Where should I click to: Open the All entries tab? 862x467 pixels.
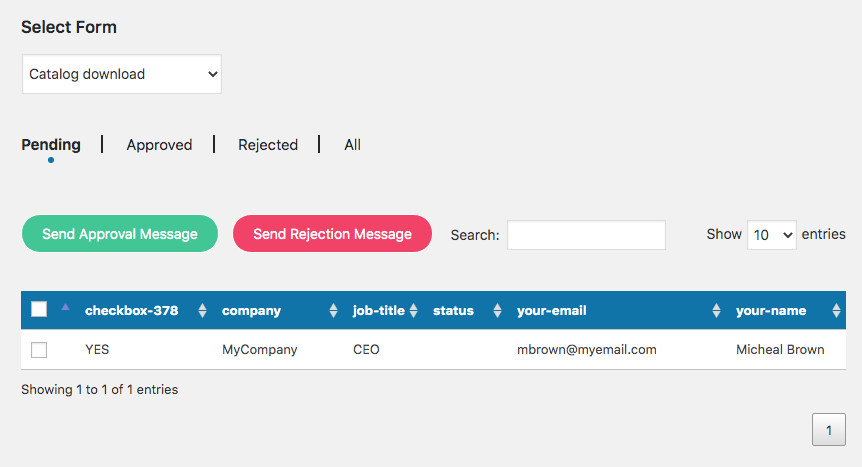click(x=352, y=145)
